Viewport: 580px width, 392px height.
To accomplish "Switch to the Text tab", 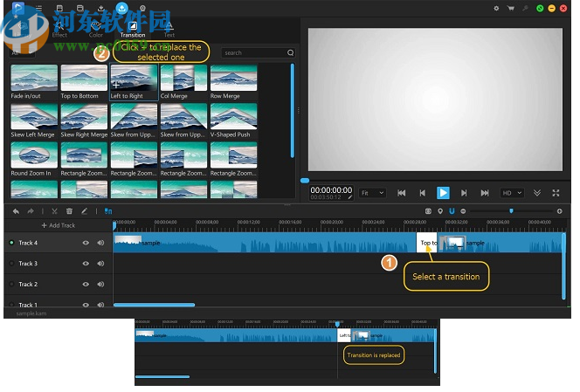I will [x=169, y=30].
